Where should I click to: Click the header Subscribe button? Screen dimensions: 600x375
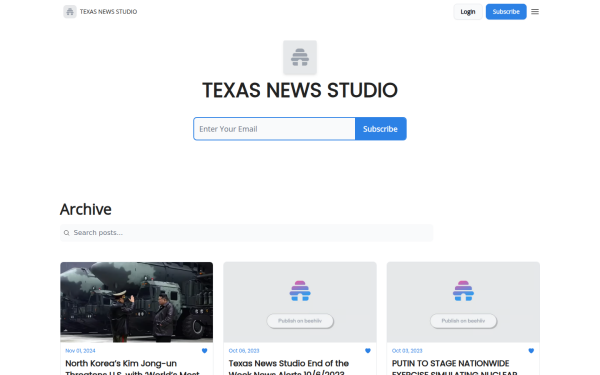tap(506, 12)
